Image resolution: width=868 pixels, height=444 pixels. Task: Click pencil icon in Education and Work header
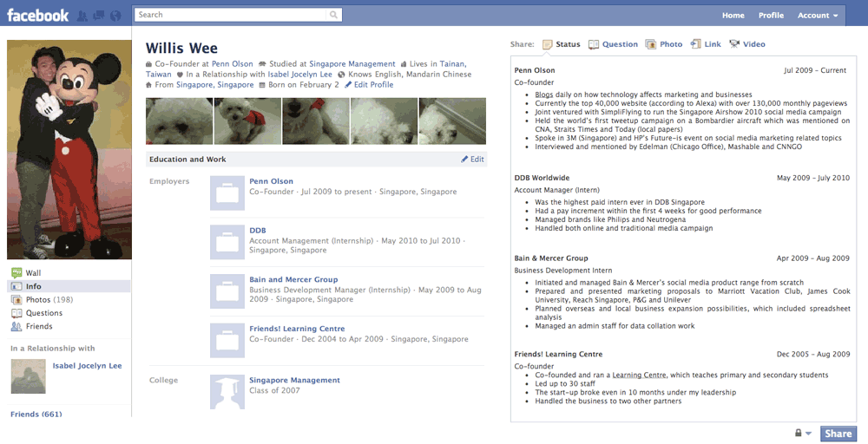464,160
